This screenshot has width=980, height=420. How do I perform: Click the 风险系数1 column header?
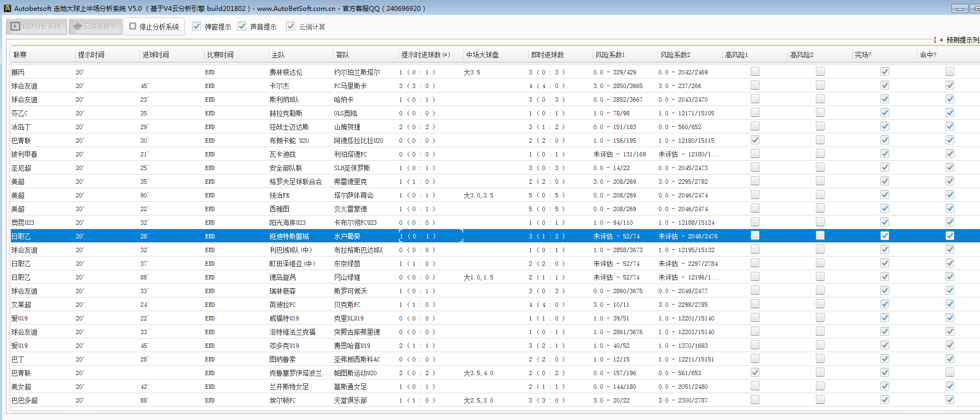tap(610, 55)
